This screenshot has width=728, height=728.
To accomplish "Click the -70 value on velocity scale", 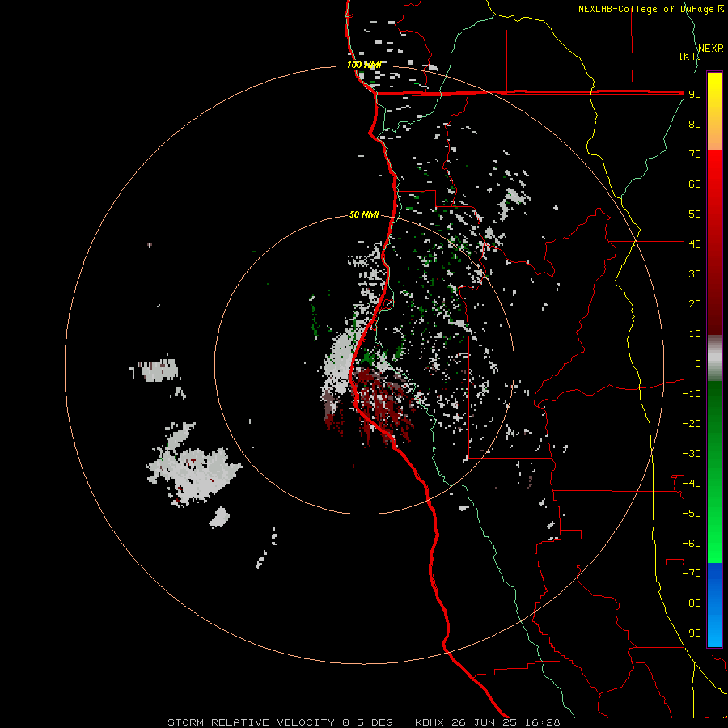I will click(692, 574).
